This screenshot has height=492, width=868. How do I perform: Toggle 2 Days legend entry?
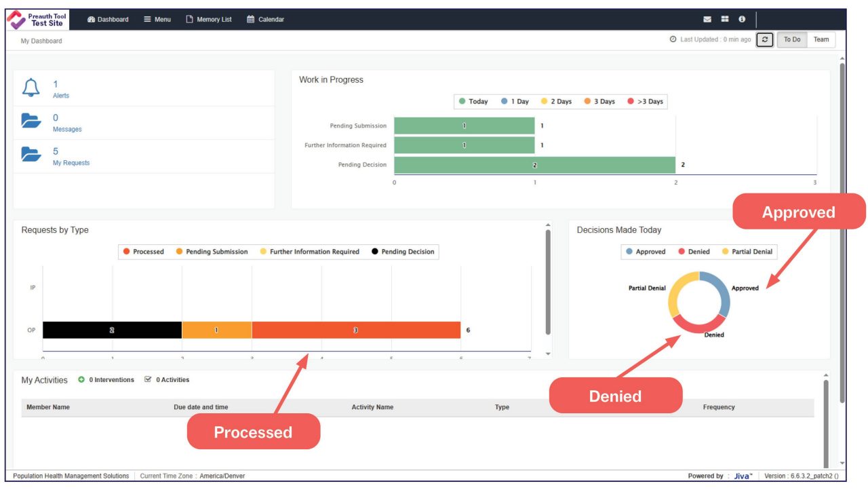click(556, 102)
